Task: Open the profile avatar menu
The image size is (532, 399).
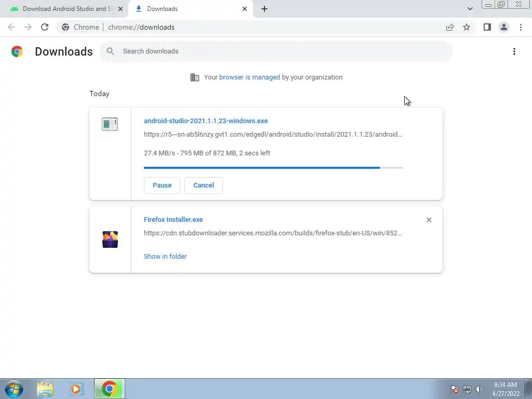Action: [x=504, y=27]
